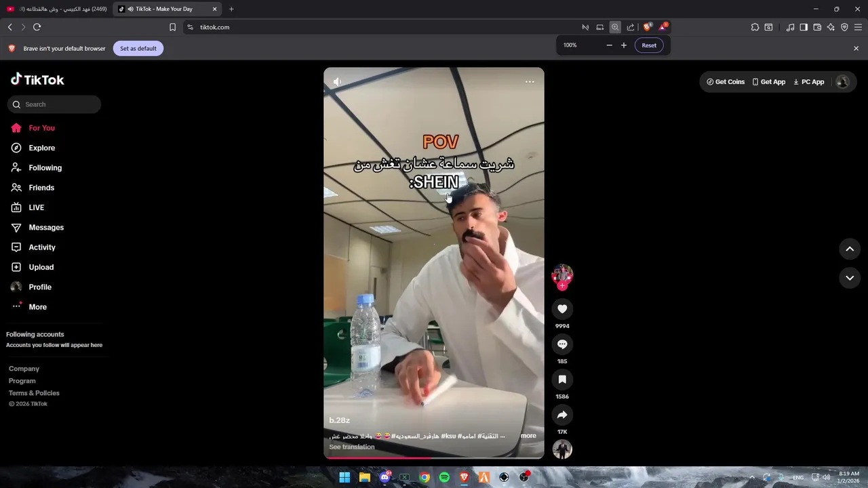Set Brave as default browser
Image resolution: width=868 pixels, height=488 pixels.
pos(138,48)
